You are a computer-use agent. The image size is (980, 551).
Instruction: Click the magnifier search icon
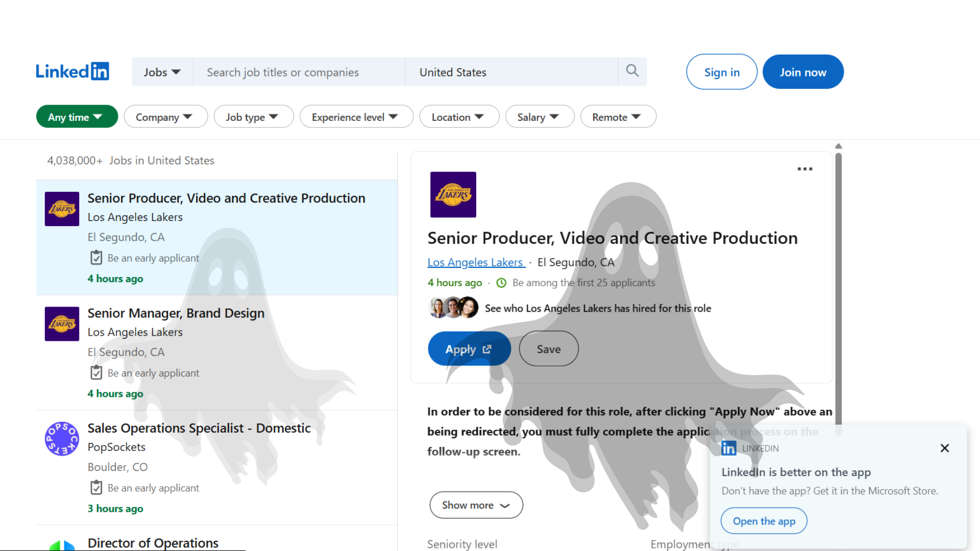coord(632,71)
